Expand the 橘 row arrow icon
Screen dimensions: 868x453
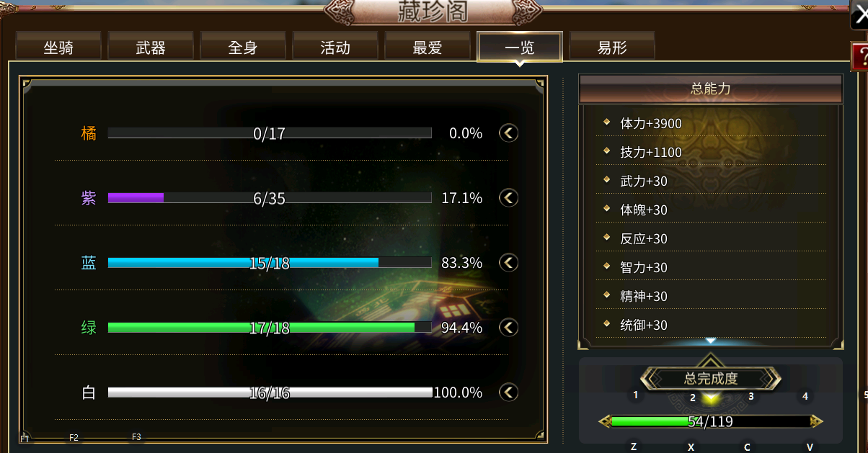pos(509,133)
